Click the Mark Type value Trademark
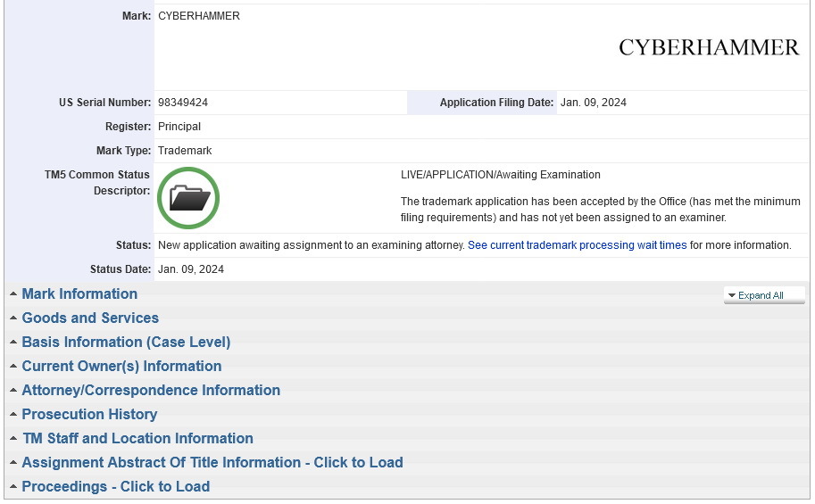Image resolution: width=815 pixels, height=504 pixels. [185, 151]
